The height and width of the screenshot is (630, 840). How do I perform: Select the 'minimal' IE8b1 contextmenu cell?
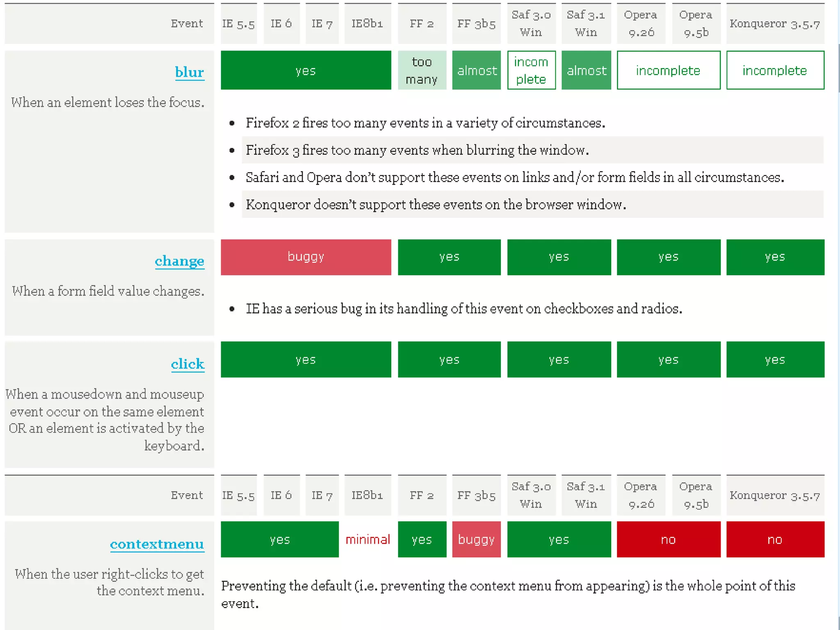367,539
